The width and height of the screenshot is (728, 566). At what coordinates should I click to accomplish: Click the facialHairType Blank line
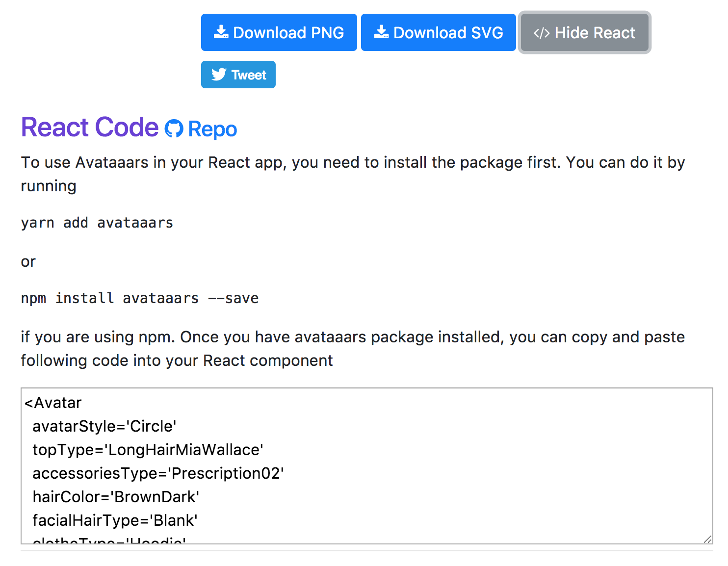114,520
